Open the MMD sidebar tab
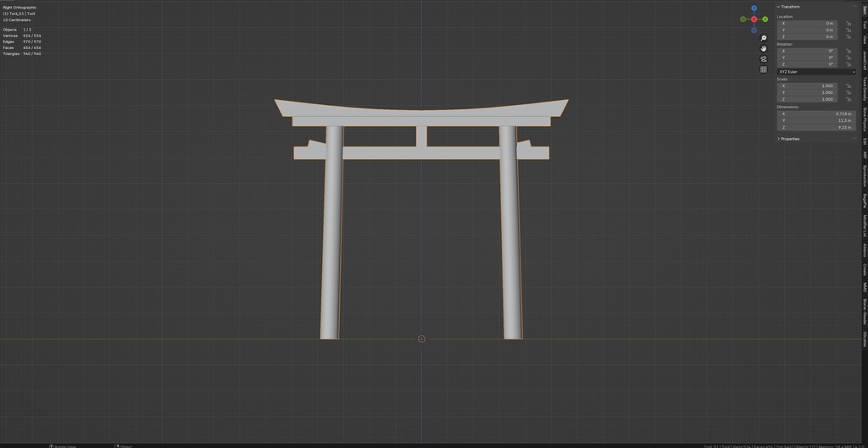 pyautogui.click(x=865, y=287)
